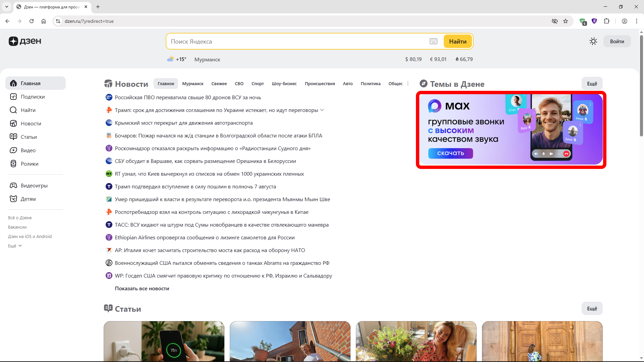This screenshot has width=644, height=362.
Task: Toggle the bookmark star in the address bar
Action: (566, 21)
